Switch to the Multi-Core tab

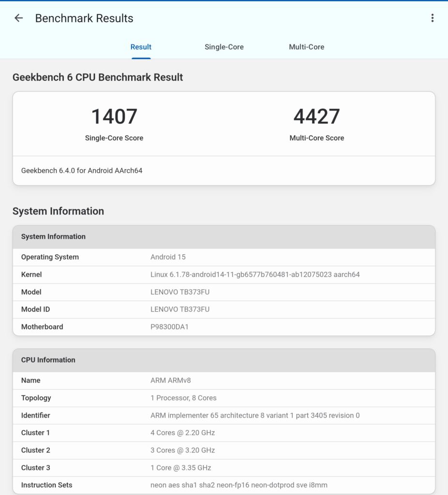pyautogui.click(x=306, y=47)
